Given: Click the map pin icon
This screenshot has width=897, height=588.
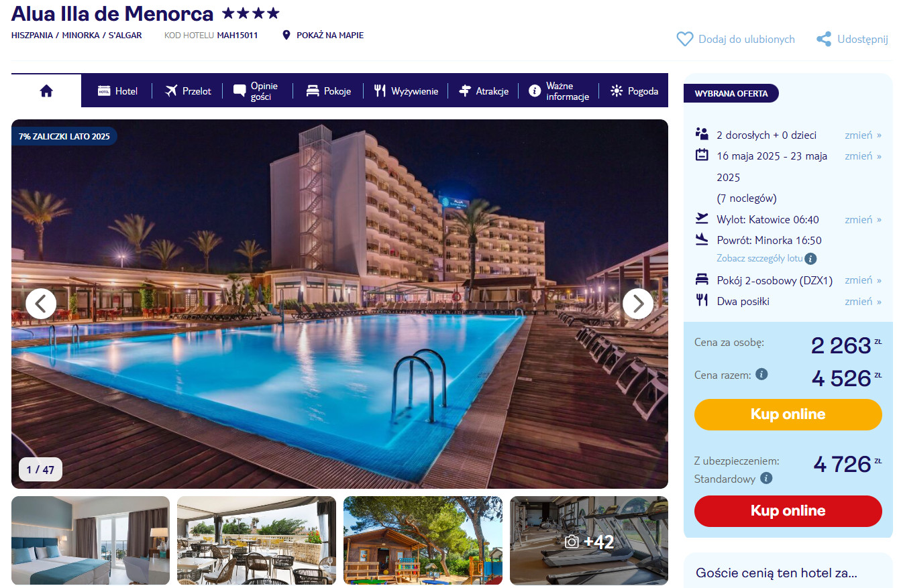Looking at the screenshot, I should [x=286, y=35].
